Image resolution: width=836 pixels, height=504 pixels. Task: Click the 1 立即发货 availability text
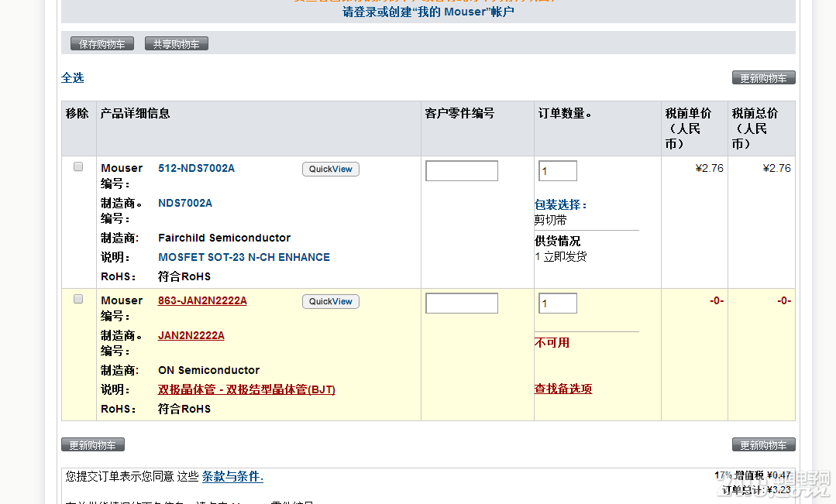pyautogui.click(x=560, y=256)
